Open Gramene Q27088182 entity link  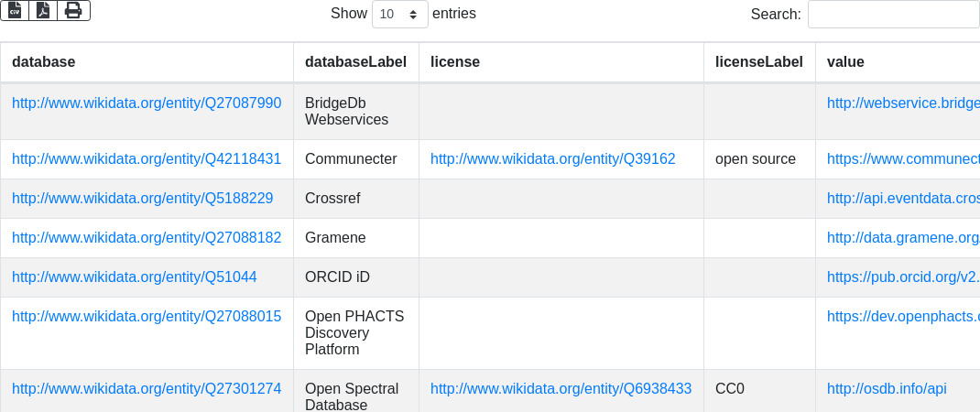pyautogui.click(x=147, y=238)
